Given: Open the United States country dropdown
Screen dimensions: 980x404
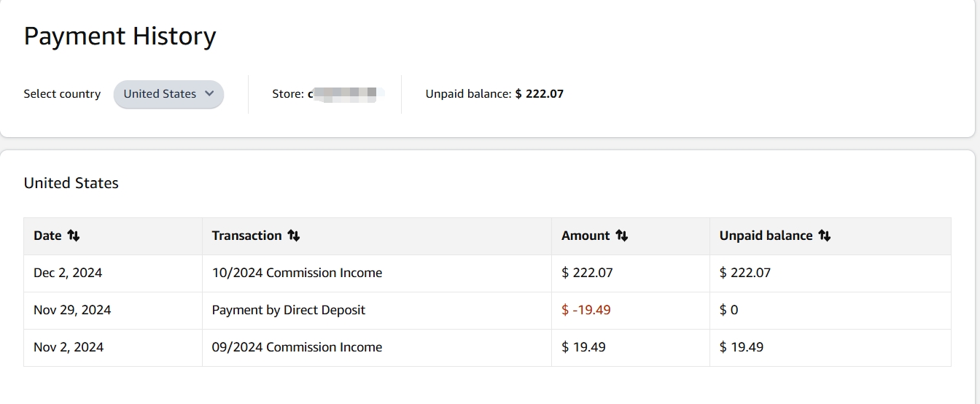Looking at the screenshot, I should (168, 94).
